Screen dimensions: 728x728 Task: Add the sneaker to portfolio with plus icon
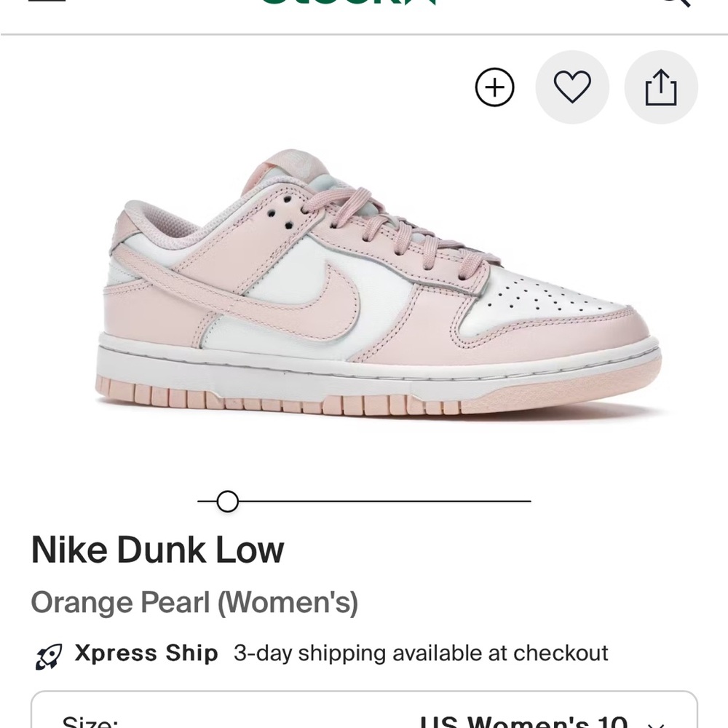pos(494,87)
